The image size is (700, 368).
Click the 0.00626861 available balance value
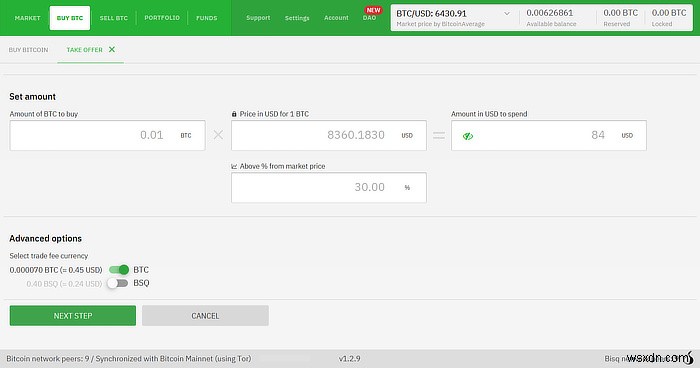(x=549, y=13)
